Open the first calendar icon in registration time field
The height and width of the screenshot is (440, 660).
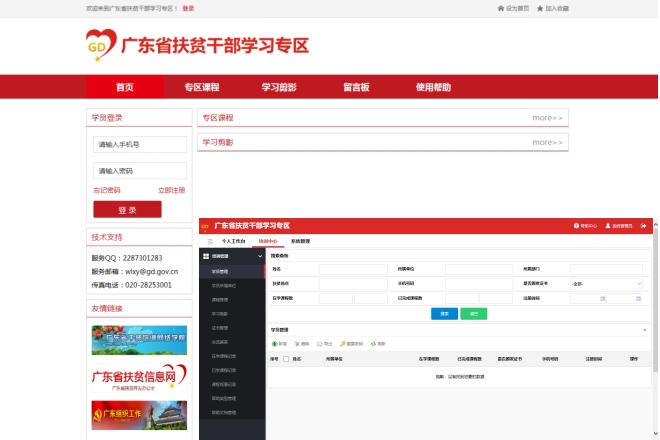tap(602, 299)
